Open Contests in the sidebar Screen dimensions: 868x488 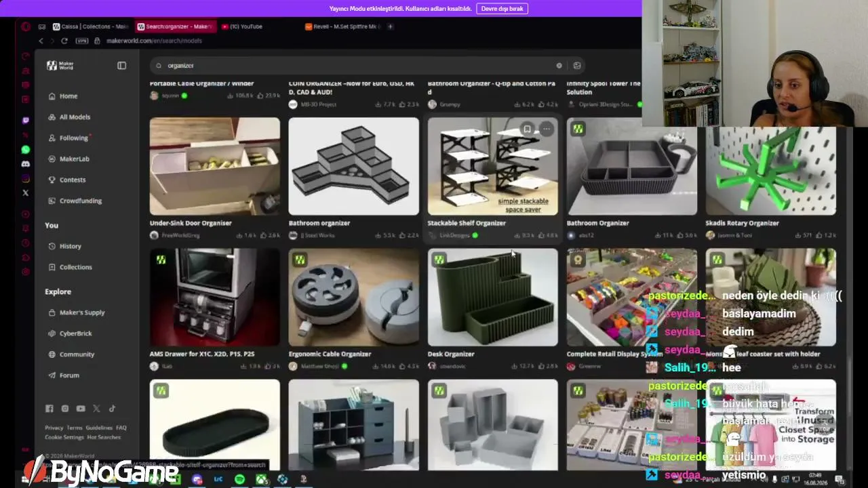(73, 180)
